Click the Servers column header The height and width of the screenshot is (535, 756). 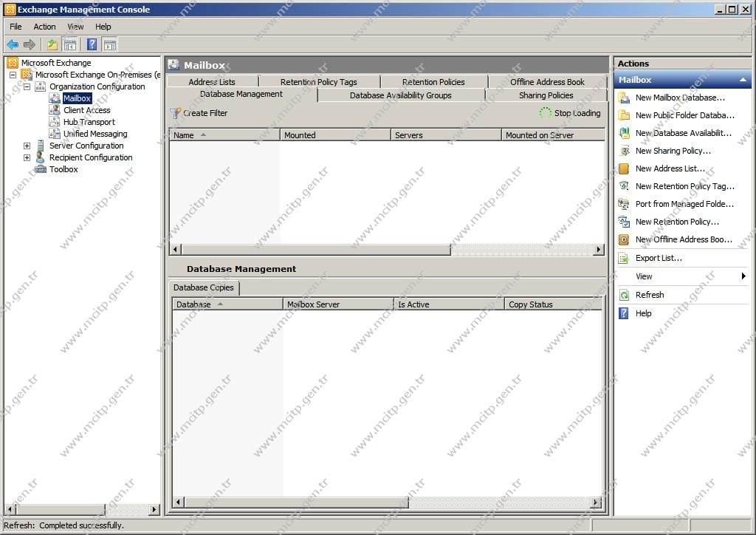(x=447, y=135)
